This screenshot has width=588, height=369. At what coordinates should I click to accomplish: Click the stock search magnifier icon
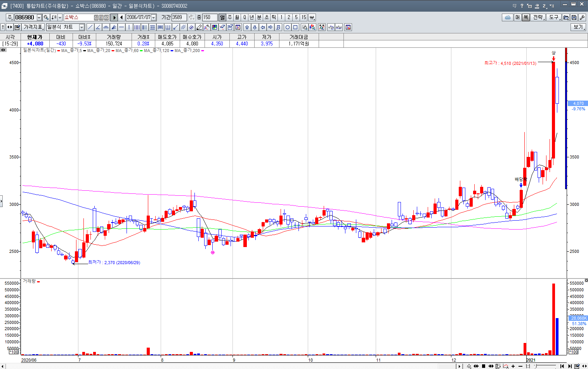[x=46, y=17]
